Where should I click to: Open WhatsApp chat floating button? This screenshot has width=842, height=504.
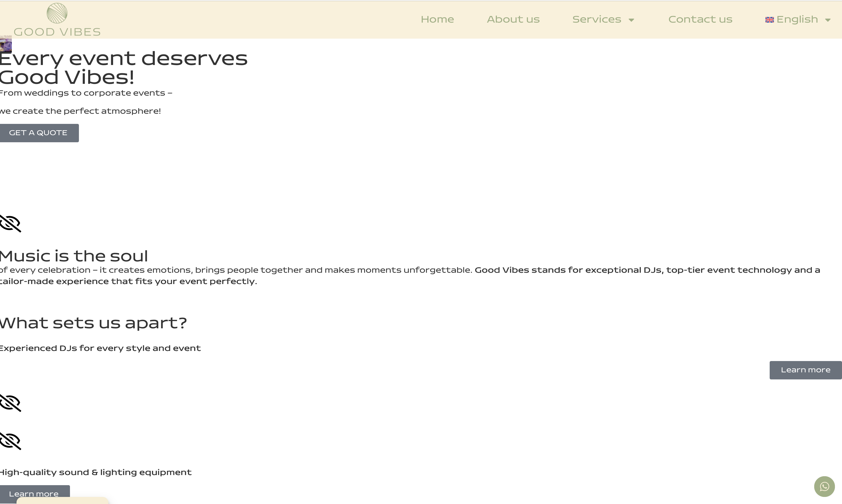click(824, 486)
